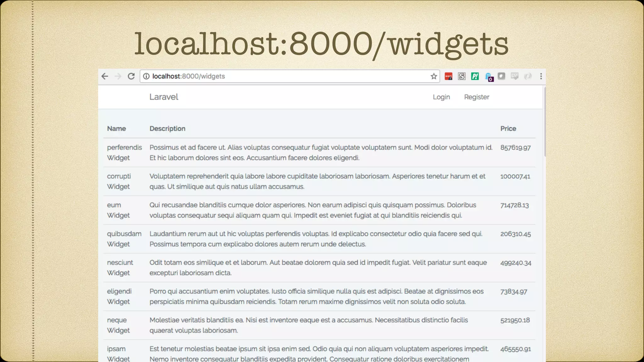Viewport: 644px width, 362px height.
Task: Click description starting 'Voluptatem reprehenderit quia'
Action: (317, 181)
